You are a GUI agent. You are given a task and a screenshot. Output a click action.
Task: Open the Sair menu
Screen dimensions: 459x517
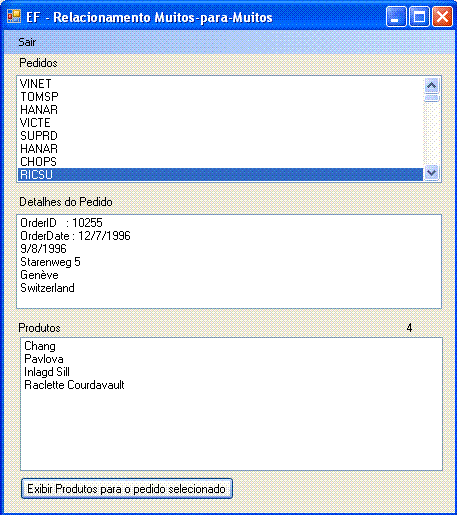27,42
